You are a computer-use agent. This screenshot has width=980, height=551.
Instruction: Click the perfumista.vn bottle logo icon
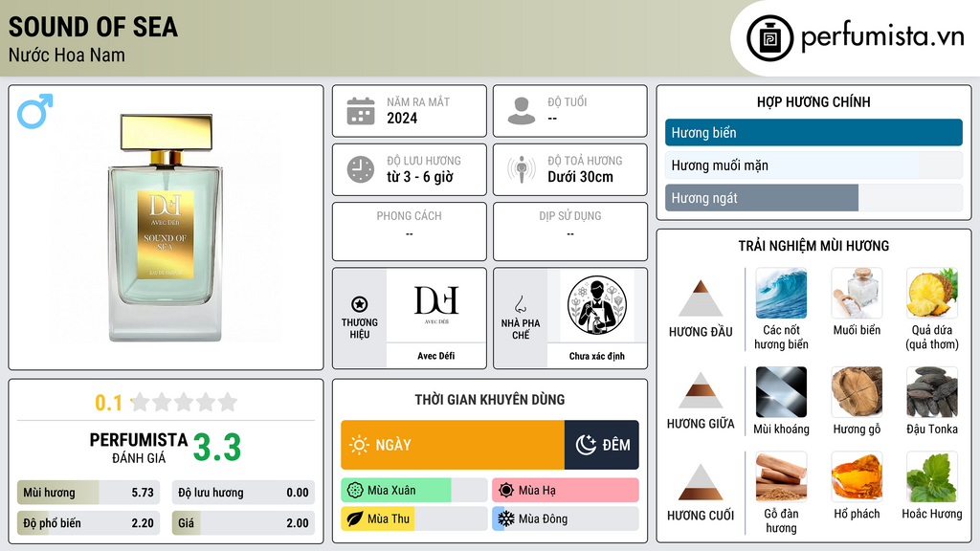click(770, 38)
